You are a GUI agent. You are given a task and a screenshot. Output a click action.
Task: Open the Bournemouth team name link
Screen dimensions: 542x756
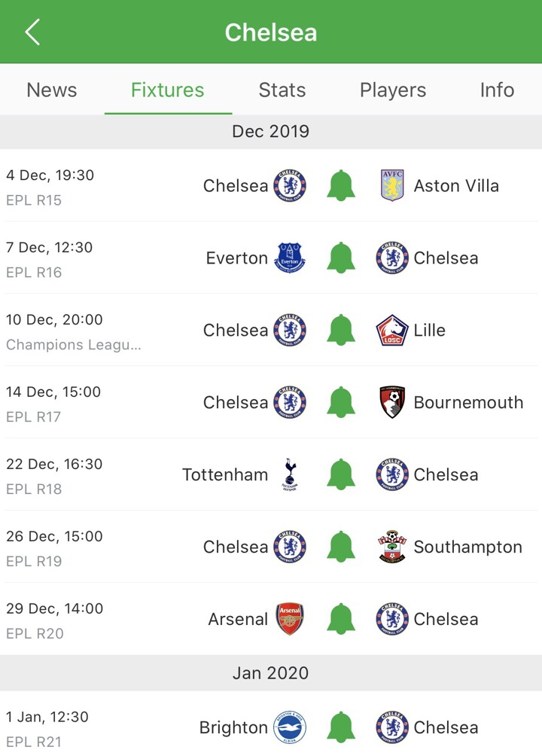pyautogui.click(x=468, y=402)
